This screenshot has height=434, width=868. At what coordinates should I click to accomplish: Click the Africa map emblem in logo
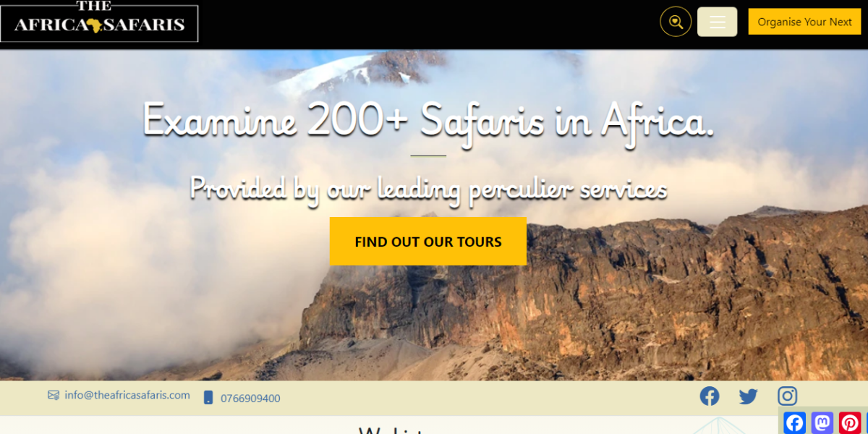click(95, 25)
